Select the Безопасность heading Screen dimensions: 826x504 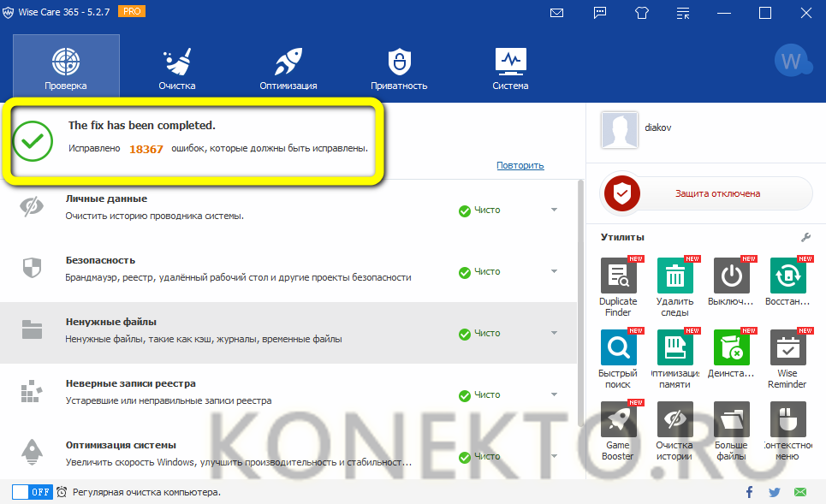coord(100,260)
